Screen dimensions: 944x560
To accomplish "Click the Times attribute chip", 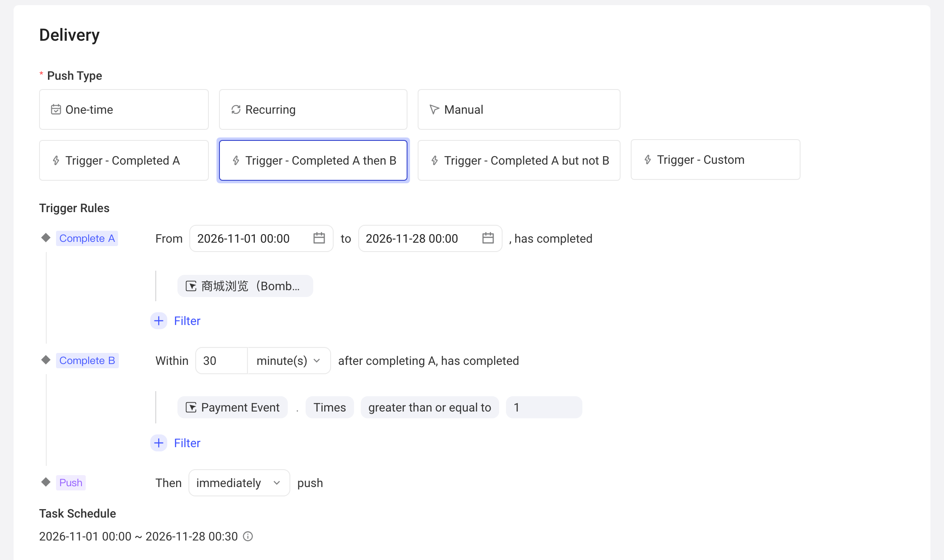I will tap(330, 407).
